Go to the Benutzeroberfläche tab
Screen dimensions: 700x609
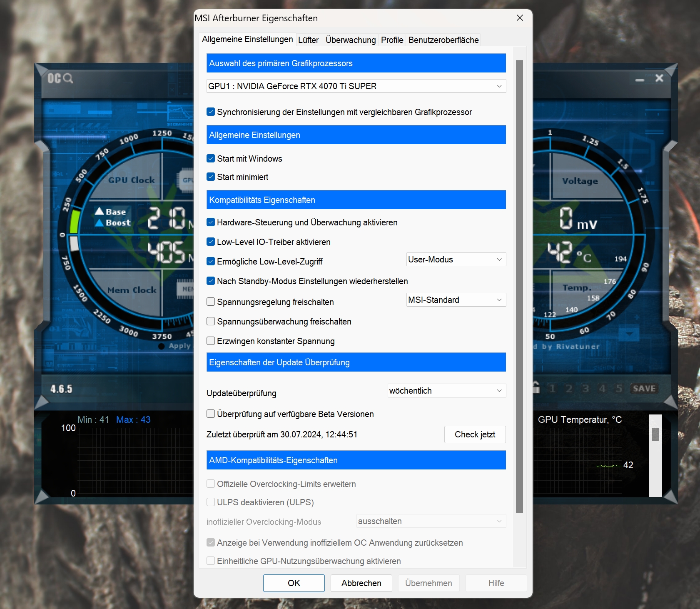(x=443, y=40)
